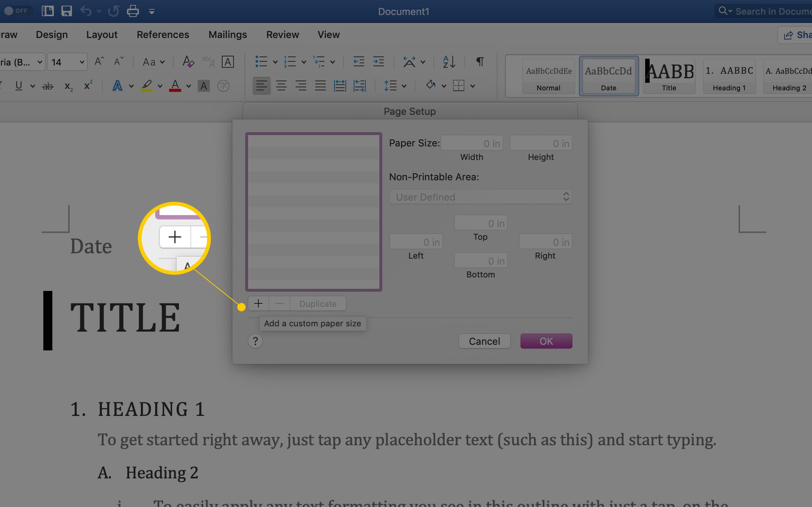
Task: Select Align Left paragraph button
Action: tap(261, 86)
